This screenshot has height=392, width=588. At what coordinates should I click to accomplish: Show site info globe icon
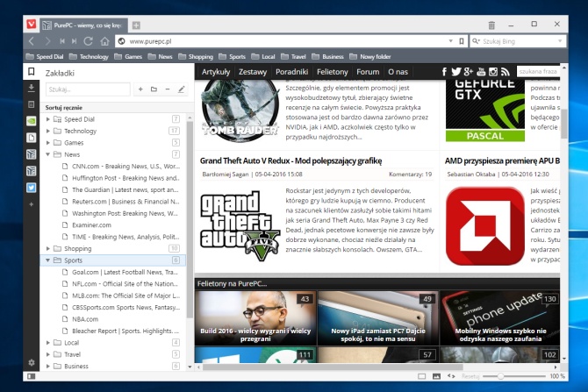121,41
